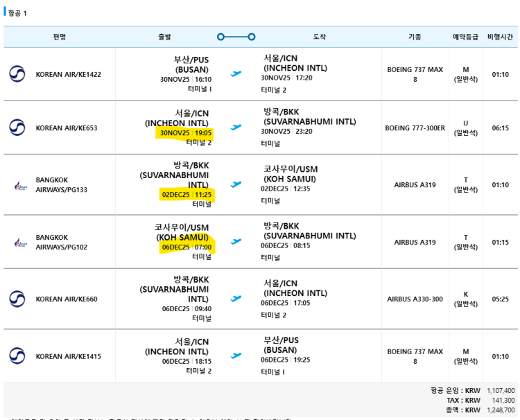Click the 06DEC25 17:05 arrival time

pos(285,303)
